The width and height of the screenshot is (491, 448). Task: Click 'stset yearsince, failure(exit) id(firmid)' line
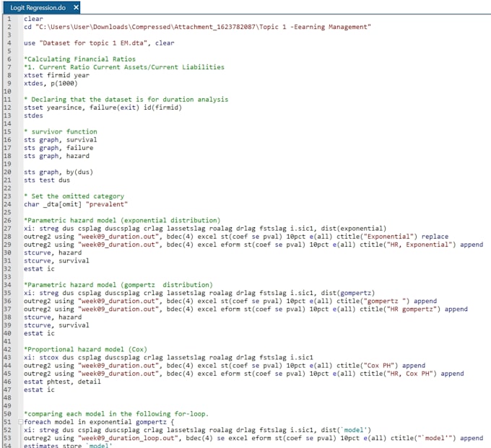103,107
